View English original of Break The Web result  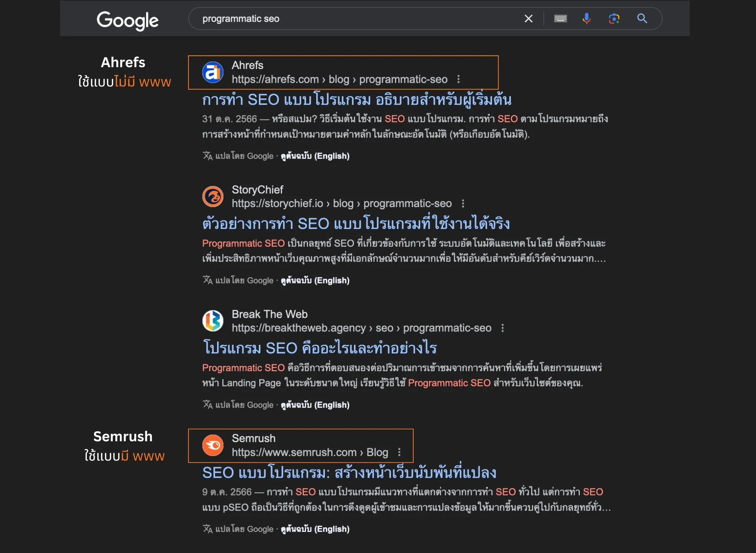(315, 405)
